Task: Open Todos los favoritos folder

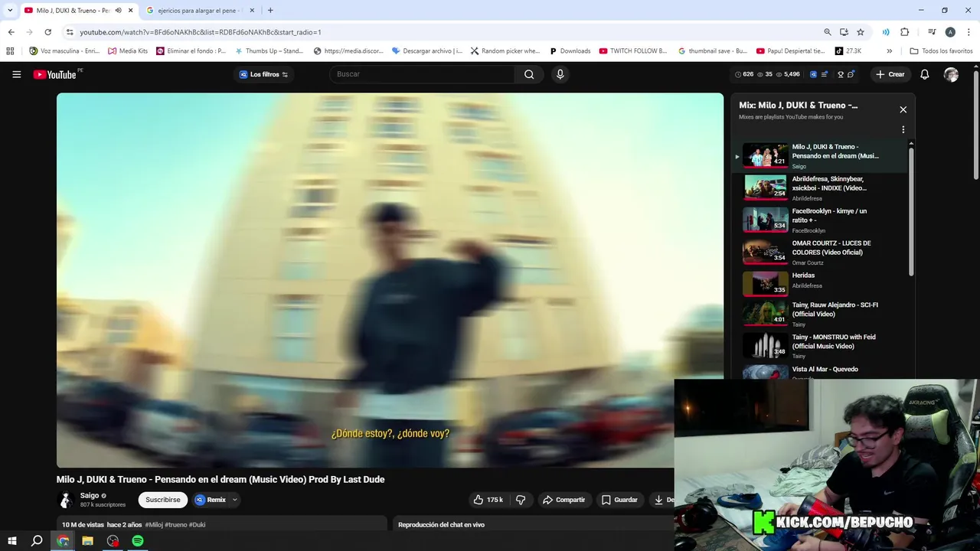Action: click(x=941, y=51)
